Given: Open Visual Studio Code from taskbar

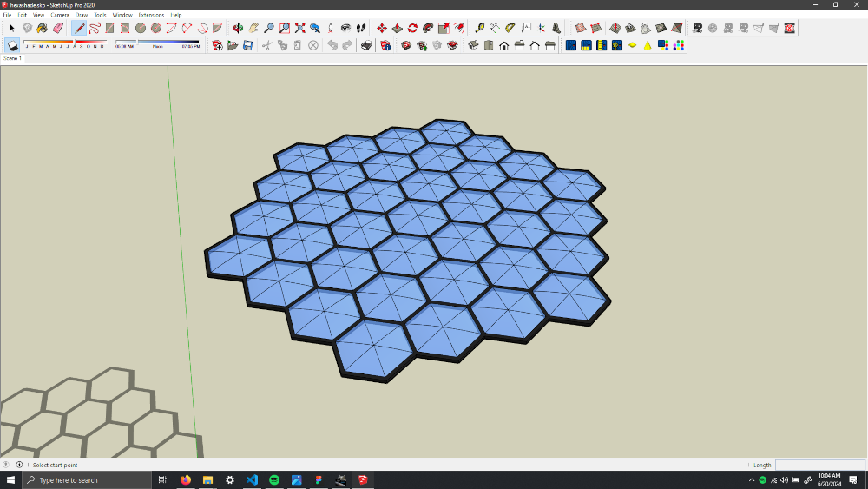Looking at the screenshot, I should (x=252, y=479).
